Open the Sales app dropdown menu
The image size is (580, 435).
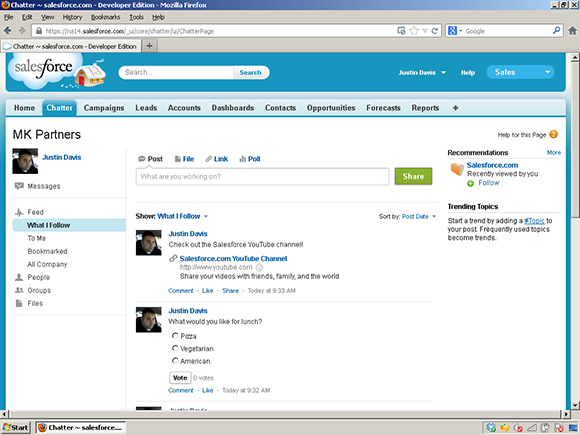[520, 72]
